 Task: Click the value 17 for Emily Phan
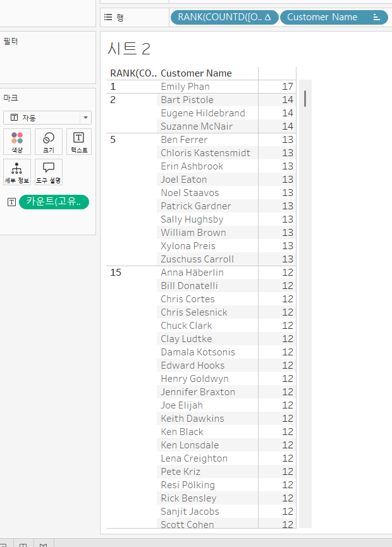[288, 87]
